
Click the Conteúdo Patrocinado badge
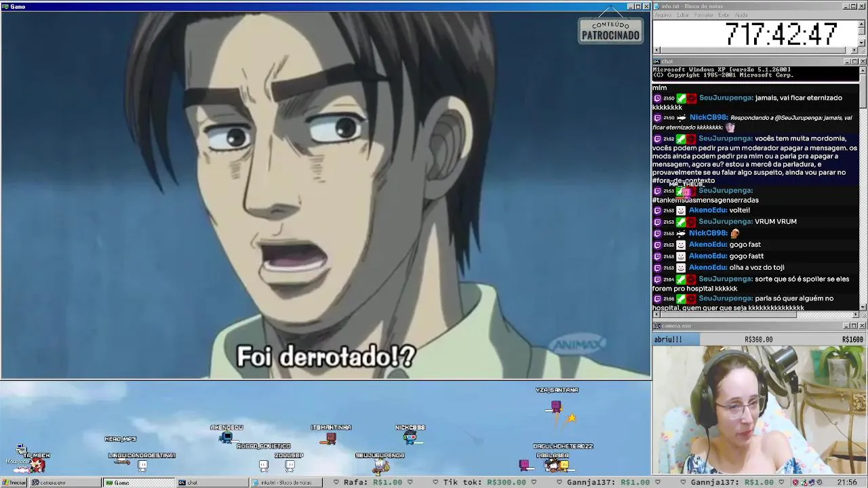610,30
